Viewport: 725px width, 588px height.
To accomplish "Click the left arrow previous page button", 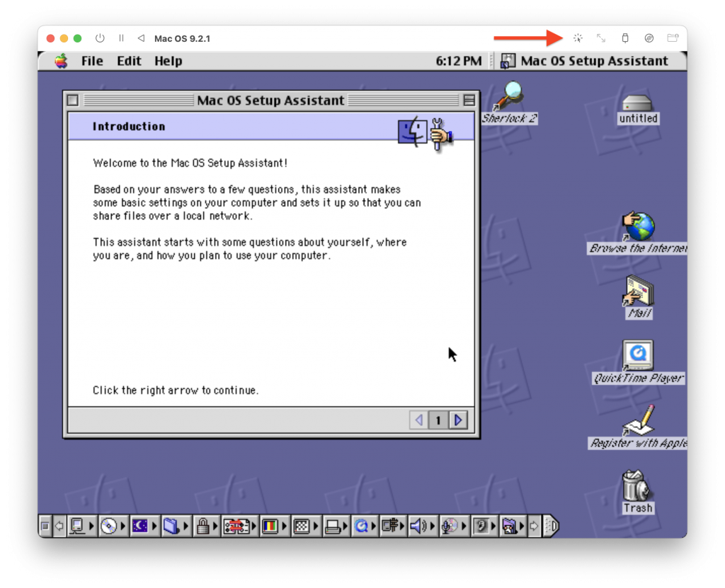I will click(x=418, y=420).
